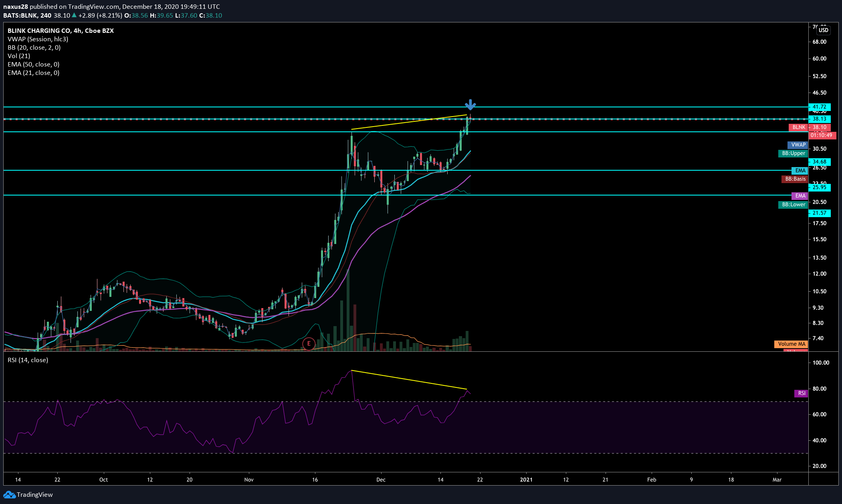842x504 pixels.
Task: Click the 9.30 price axis value
Action: pos(818,308)
